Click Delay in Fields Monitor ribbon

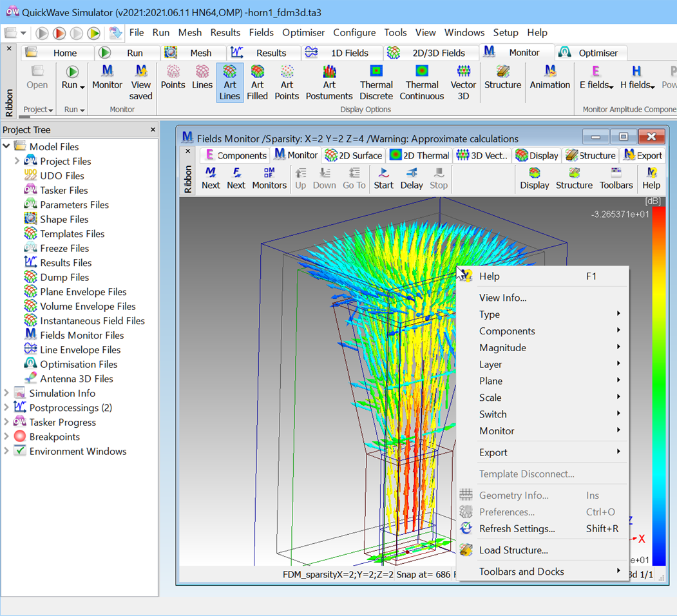click(412, 178)
